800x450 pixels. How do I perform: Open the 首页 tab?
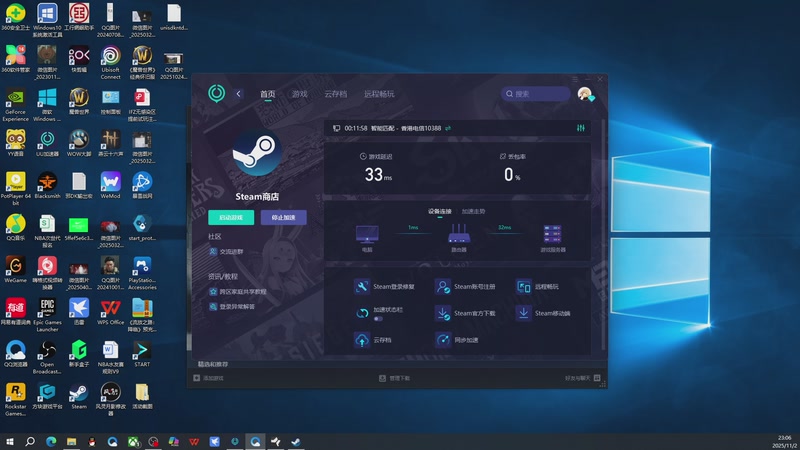point(267,94)
